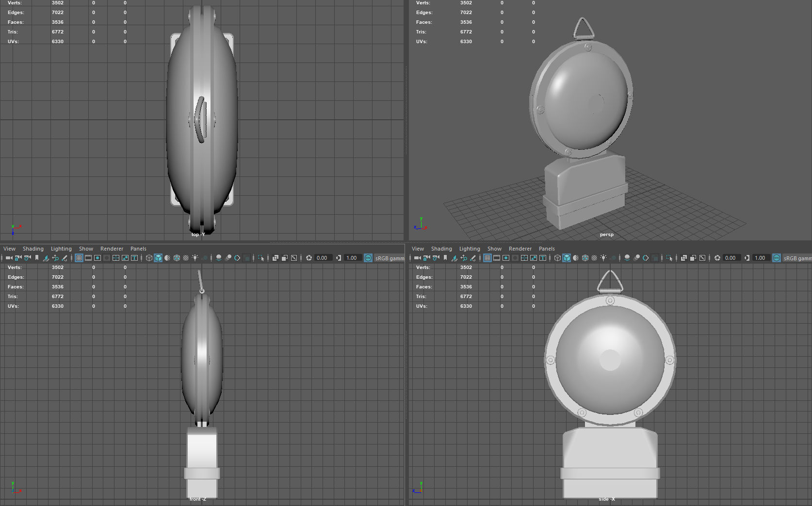
Task: Select Smooth Shade All in side-X panel toolbar
Action: (x=567, y=258)
